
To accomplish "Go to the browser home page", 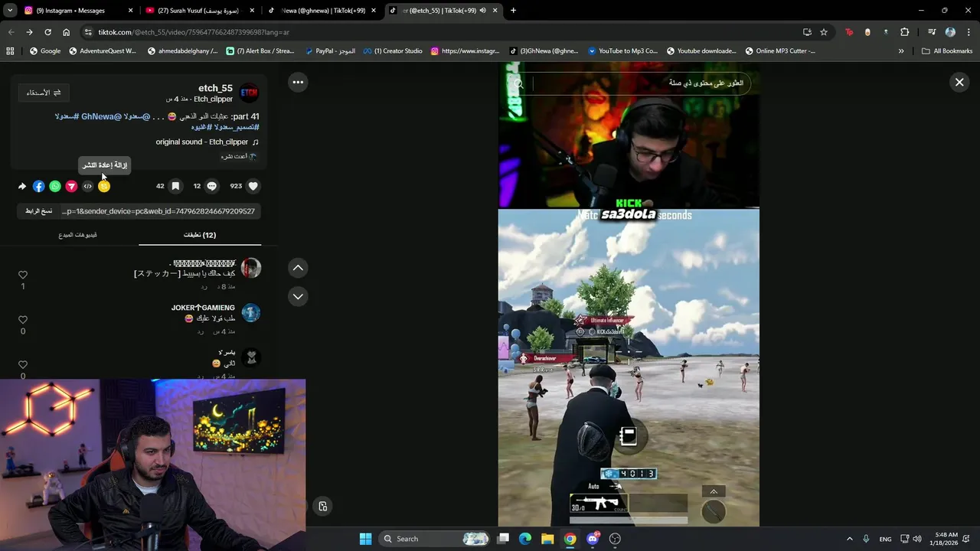I will tap(66, 32).
